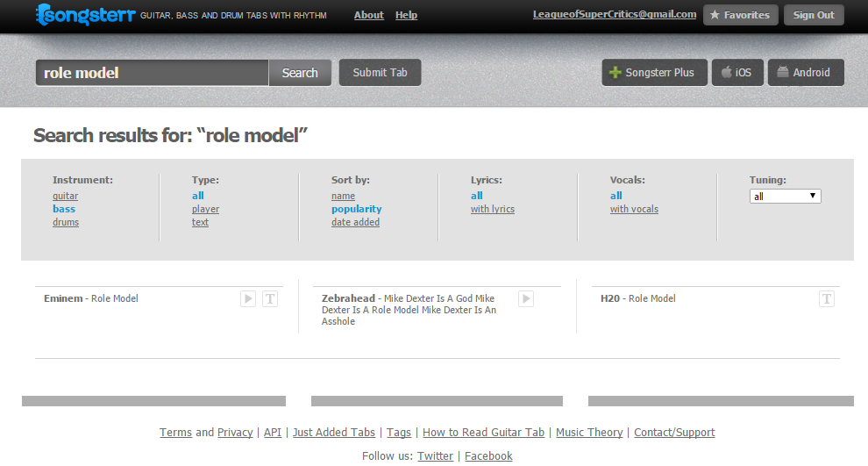
Task: Focus the search field containing role model
Action: [153, 73]
